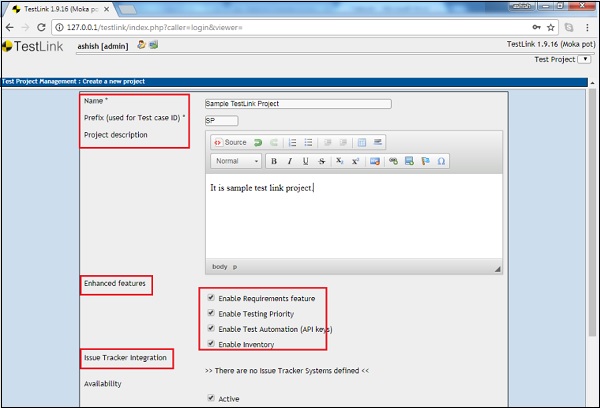Click the p element path label
This screenshot has height=408, width=600.
[235, 267]
